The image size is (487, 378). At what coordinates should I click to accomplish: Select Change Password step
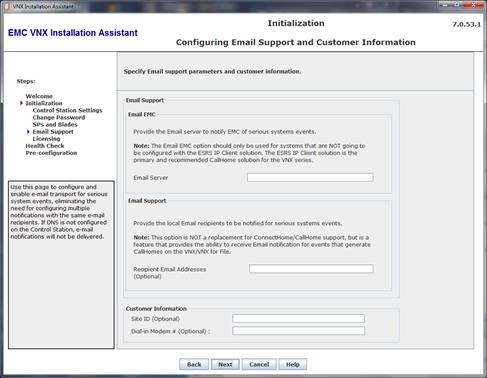pos(59,117)
